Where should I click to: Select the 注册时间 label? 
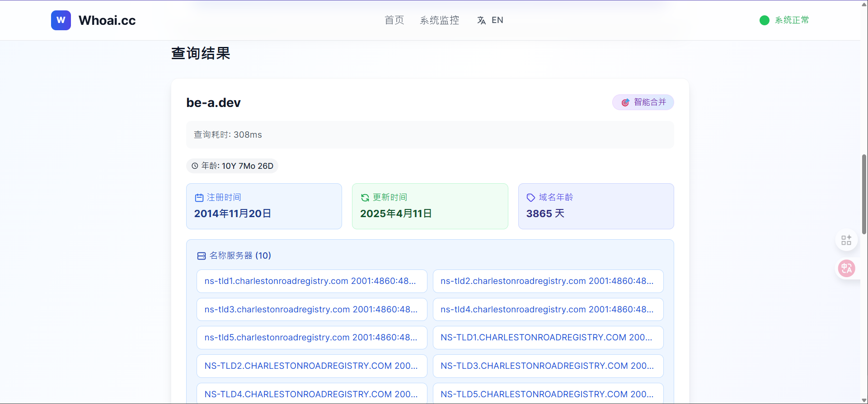(x=224, y=198)
